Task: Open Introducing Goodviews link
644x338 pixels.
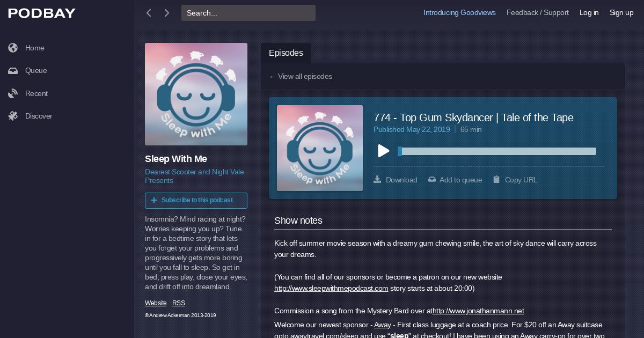Action: (459, 13)
